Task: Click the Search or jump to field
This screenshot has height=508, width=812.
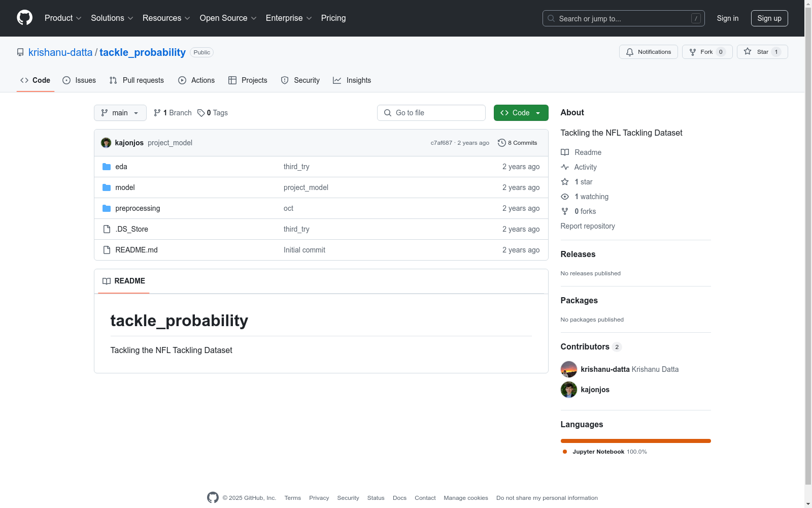Action: tap(624, 18)
